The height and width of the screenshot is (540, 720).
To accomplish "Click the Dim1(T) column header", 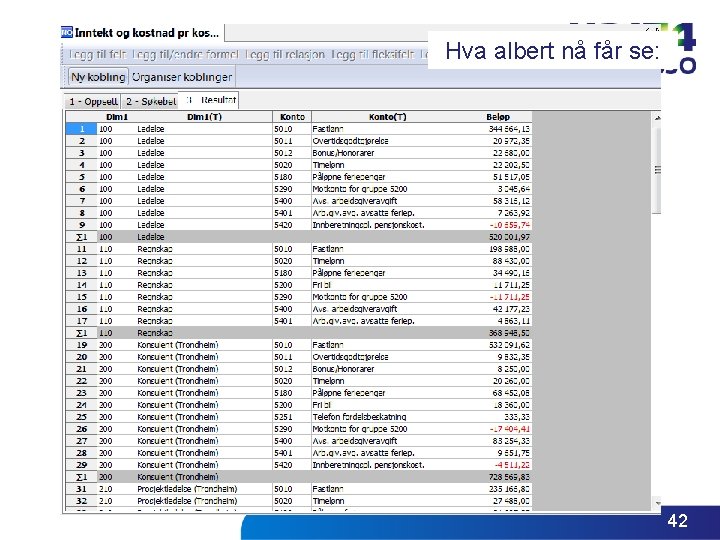I will pyautogui.click(x=204, y=117).
